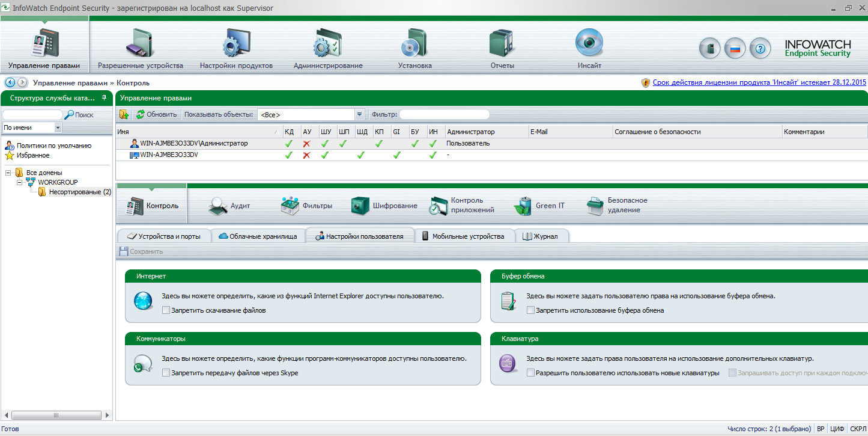Viewport: 868px width, 436px height.
Task: Click the left panel scrollbar right arrow
Action: (x=108, y=415)
